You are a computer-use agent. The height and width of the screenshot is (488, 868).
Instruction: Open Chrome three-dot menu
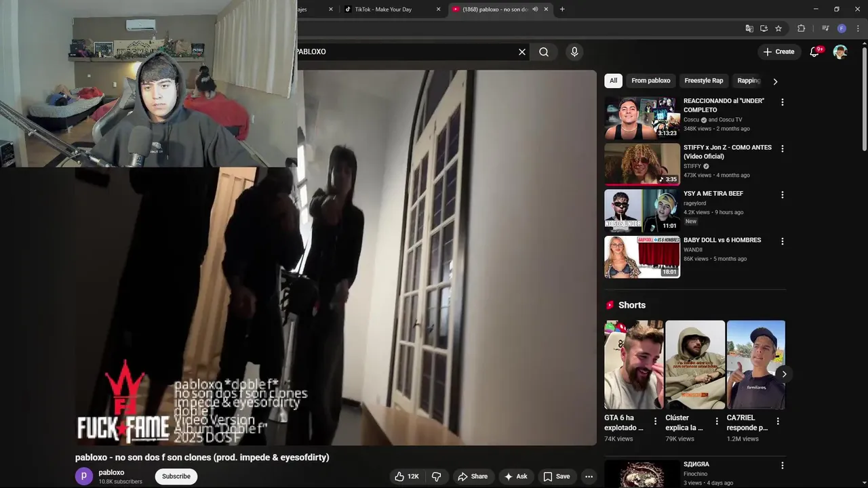pos(858,28)
